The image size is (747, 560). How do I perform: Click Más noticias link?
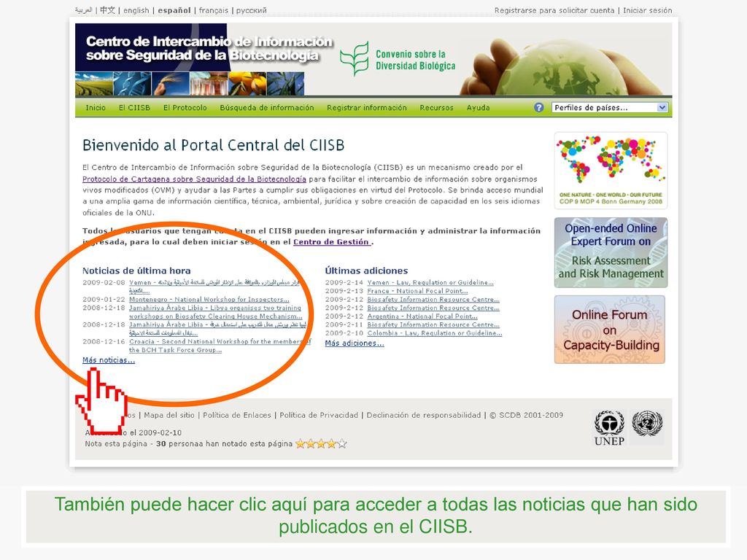(109, 360)
